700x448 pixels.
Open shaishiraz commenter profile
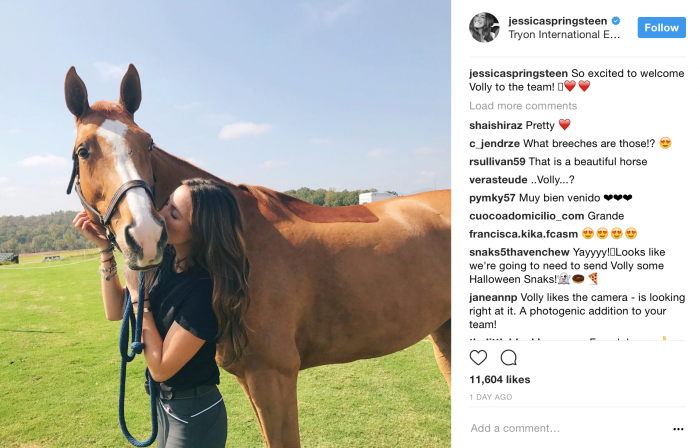tap(496, 125)
